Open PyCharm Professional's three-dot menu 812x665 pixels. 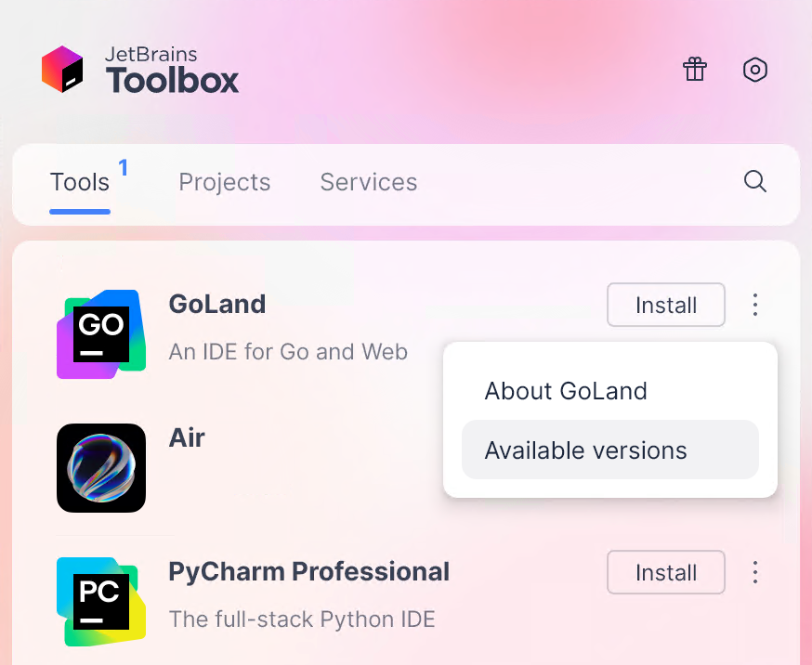[755, 572]
